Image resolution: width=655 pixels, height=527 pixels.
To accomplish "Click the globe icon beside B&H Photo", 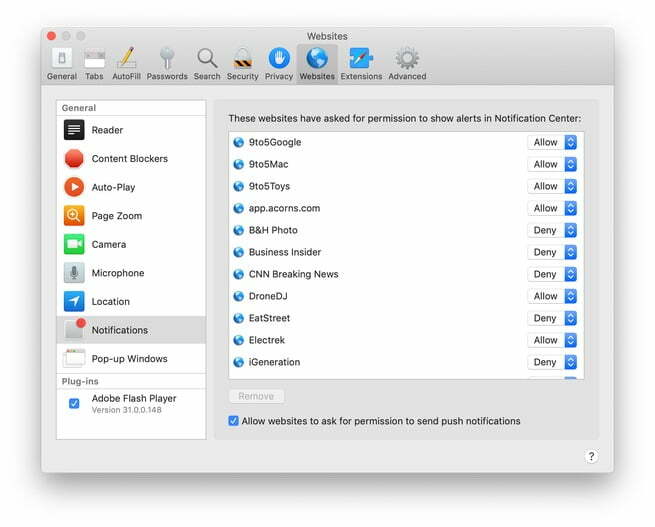I will 239,230.
